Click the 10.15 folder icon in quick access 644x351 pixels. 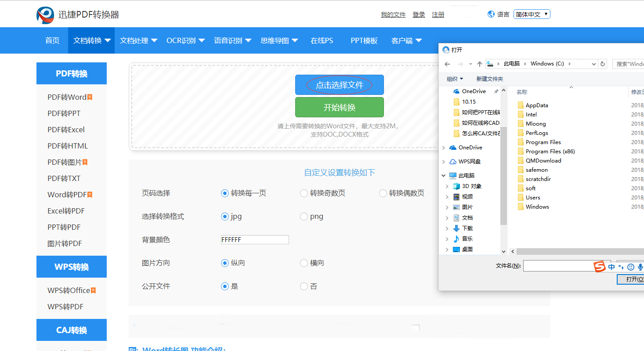(x=456, y=101)
